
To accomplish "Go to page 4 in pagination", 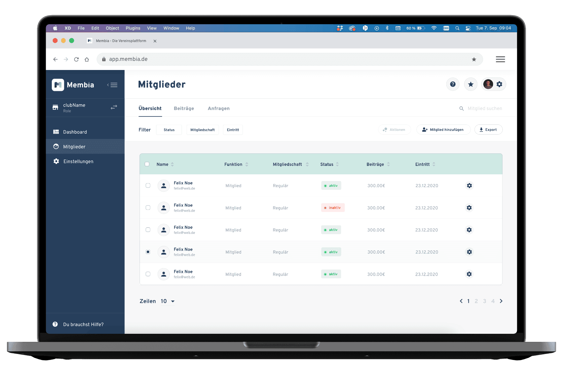I will coord(493,301).
